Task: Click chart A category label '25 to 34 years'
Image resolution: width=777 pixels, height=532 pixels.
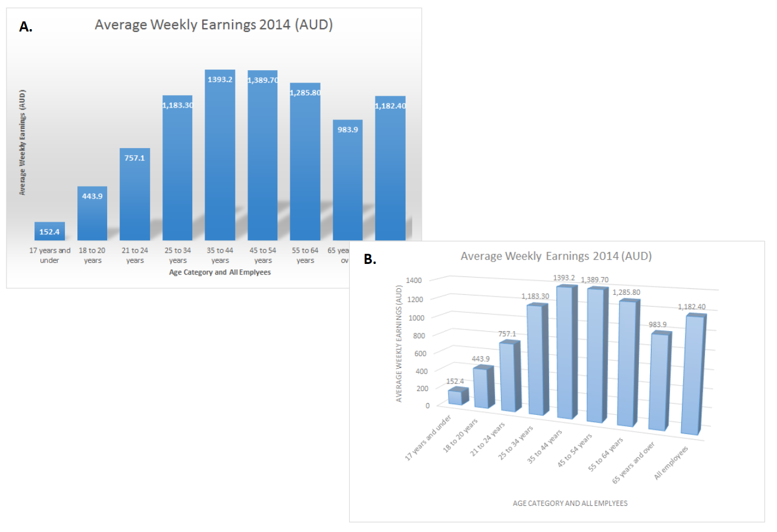Action: coord(178,256)
